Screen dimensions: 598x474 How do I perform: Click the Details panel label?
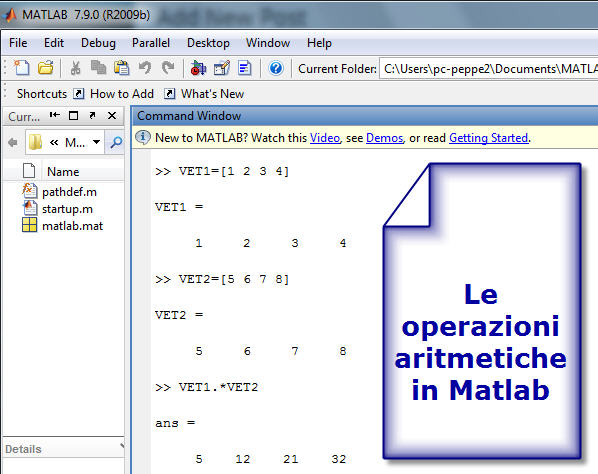[23, 449]
